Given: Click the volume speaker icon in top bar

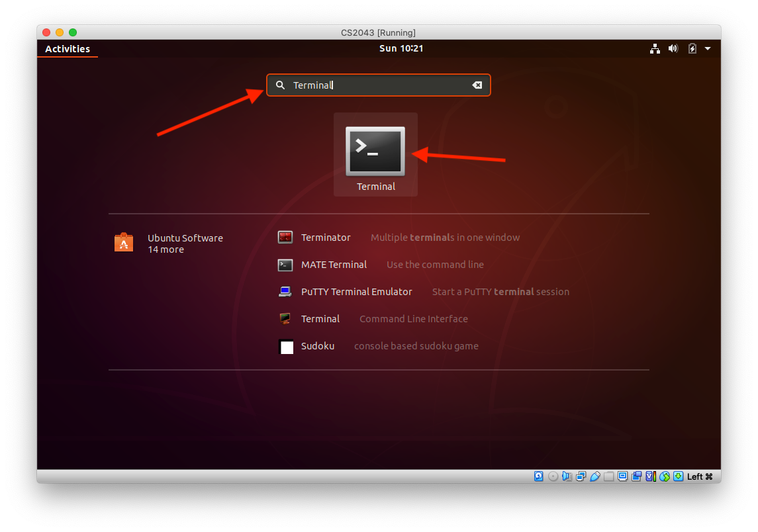Looking at the screenshot, I should pyautogui.click(x=673, y=48).
